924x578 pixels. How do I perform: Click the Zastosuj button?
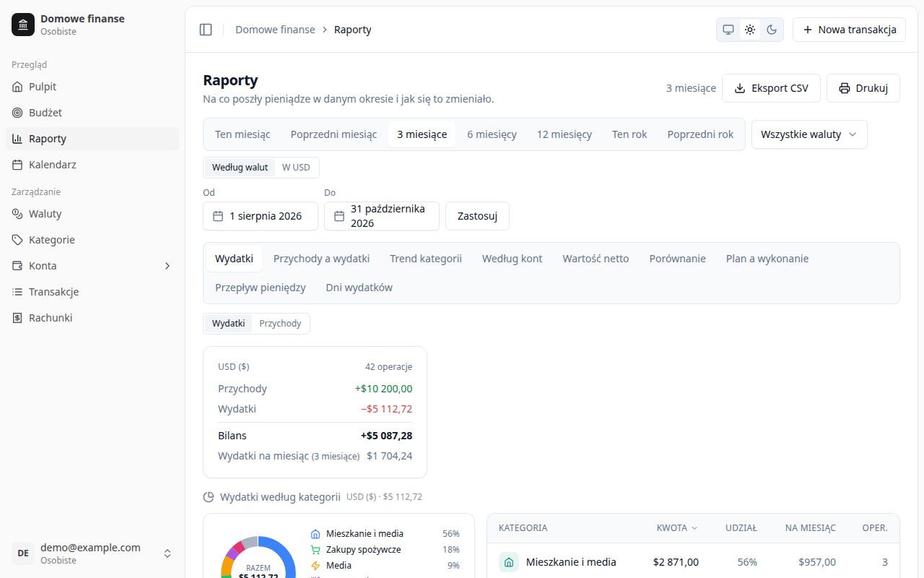[x=477, y=216]
